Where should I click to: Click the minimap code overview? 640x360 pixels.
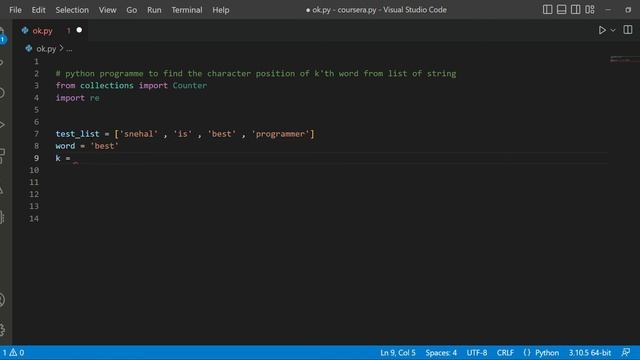pyautogui.click(x=624, y=60)
